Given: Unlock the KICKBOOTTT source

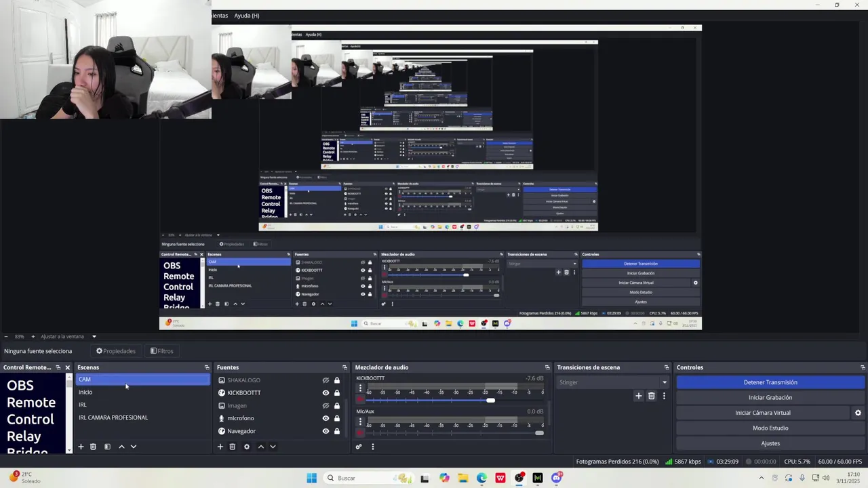Looking at the screenshot, I should pyautogui.click(x=337, y=393).
